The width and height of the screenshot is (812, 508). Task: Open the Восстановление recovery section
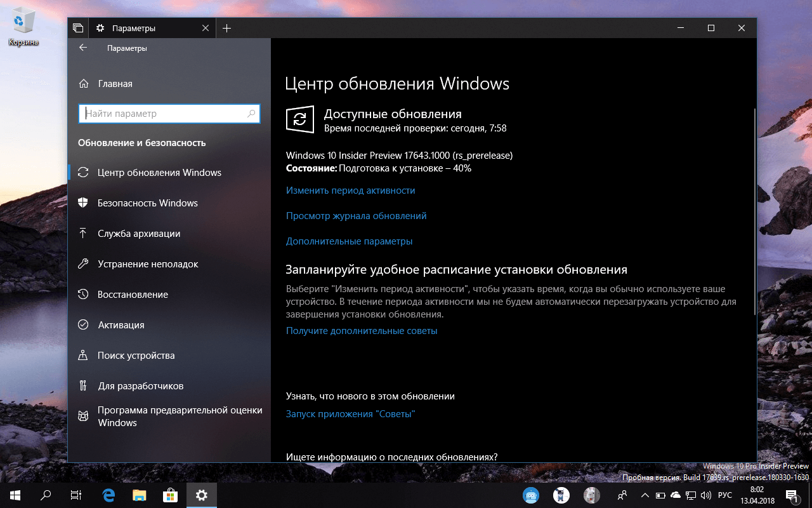pos(169,295)
